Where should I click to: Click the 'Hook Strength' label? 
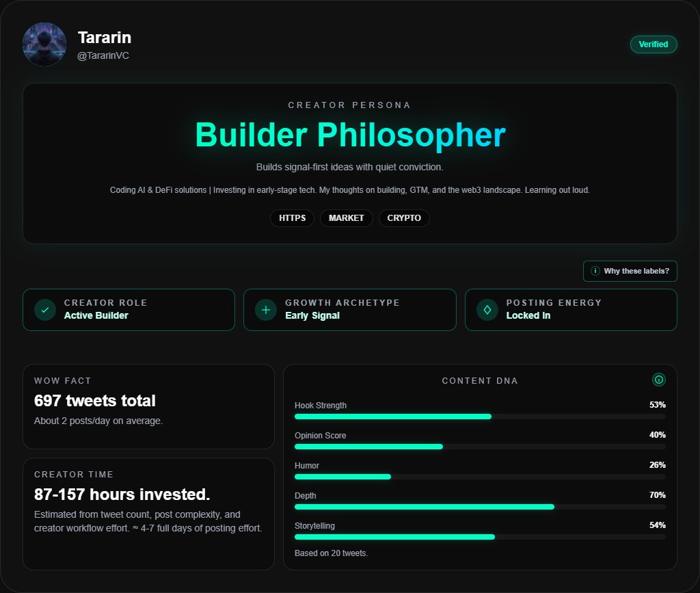coord(321,406)
